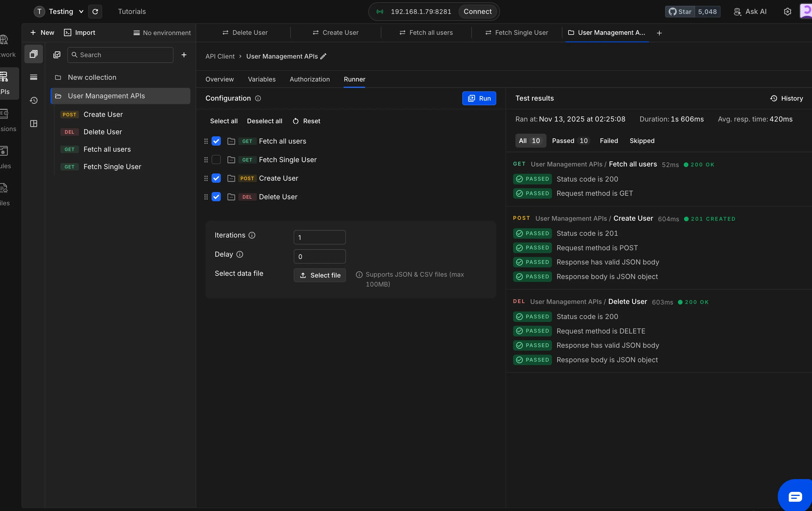Reset the runner configuration

pyautogui.click(x=306, y=121)
